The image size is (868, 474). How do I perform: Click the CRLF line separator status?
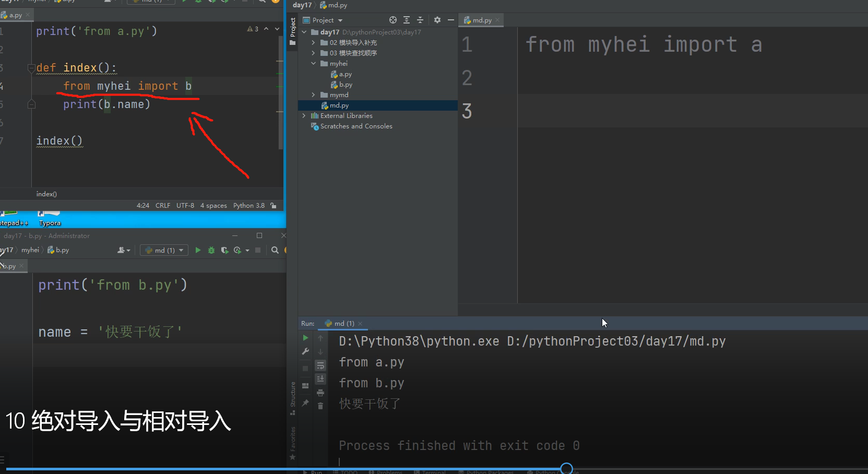click(163, 206)
